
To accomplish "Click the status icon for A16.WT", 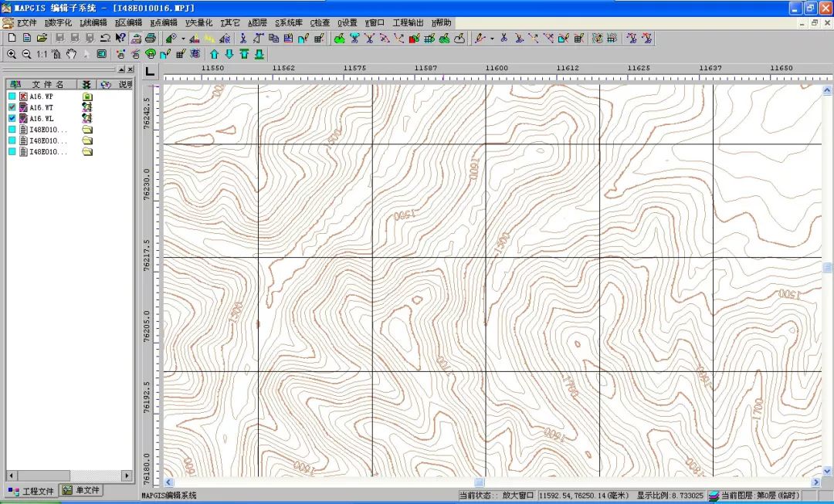I will pyautogui.click(x=87, y=107).
